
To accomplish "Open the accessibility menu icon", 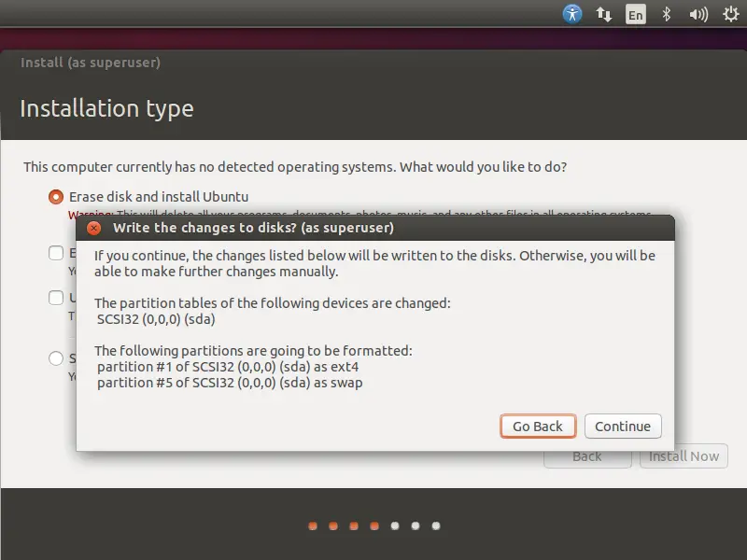I will [572, 14].
